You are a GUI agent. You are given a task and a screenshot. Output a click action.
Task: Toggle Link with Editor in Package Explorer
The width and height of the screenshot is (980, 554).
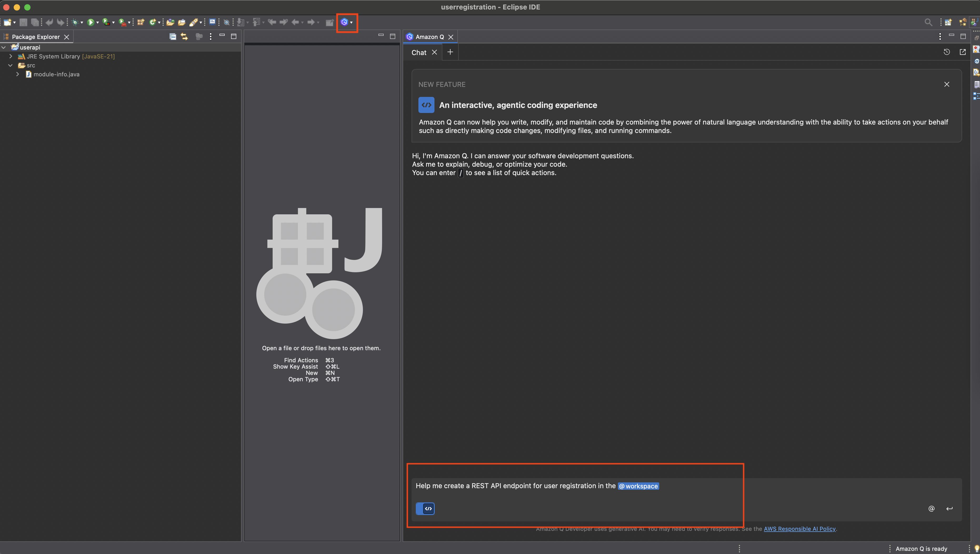pyautogui.click(x=184, y=36)
